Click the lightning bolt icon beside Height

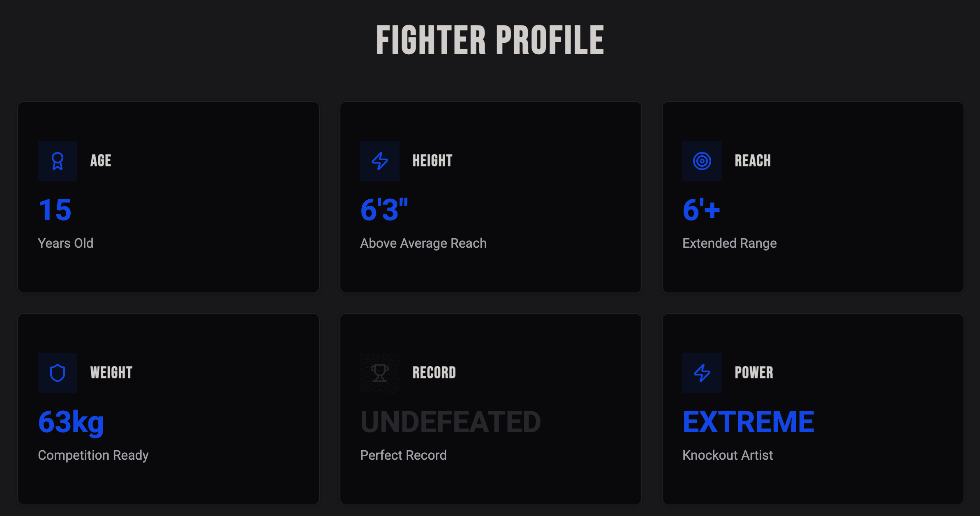[x=380, y=161]
